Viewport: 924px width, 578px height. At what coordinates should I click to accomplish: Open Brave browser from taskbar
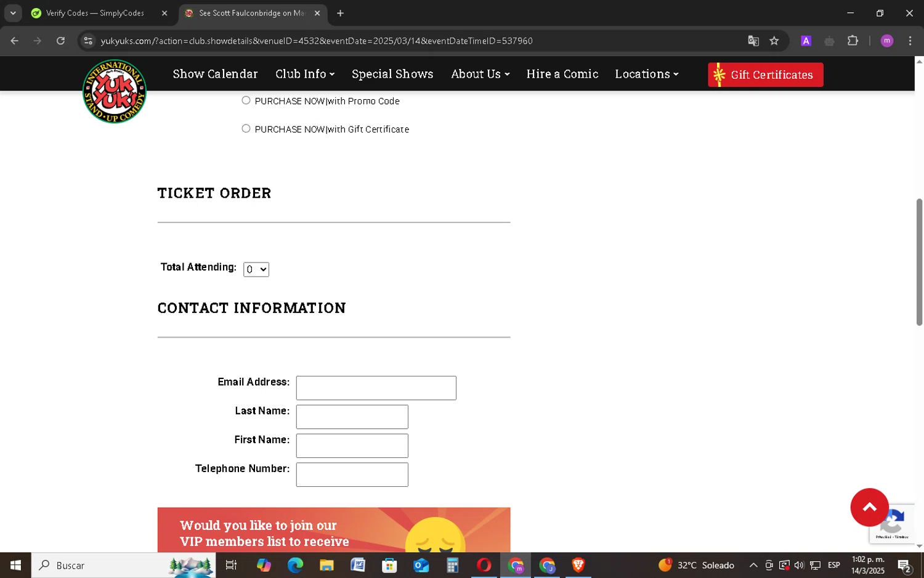pos(578,565)
